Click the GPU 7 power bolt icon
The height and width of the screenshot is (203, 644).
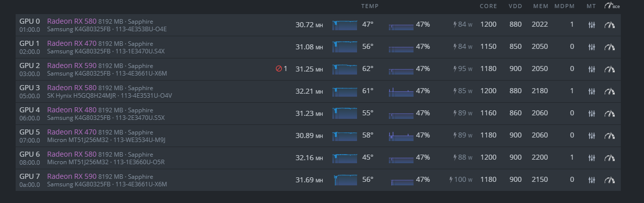(451, 180)
